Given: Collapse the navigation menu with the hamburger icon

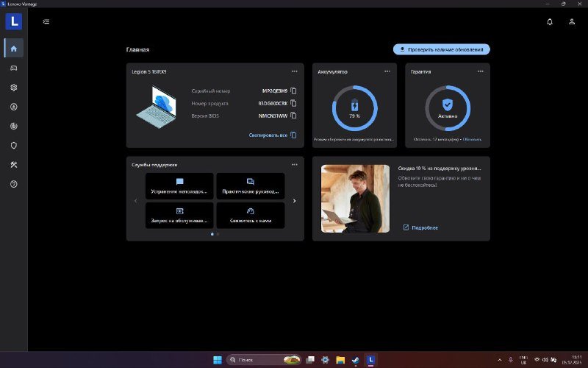Looking at the screenshot, I should pos(46,21).
